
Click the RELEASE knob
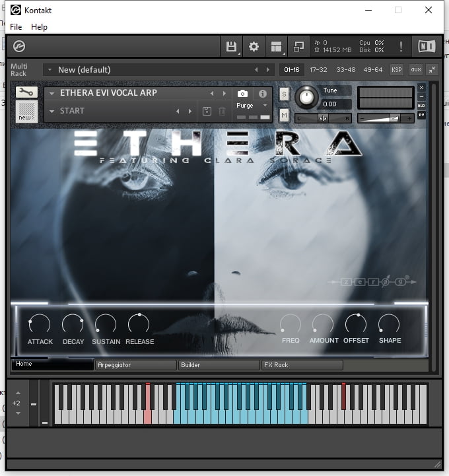(139, 324)
